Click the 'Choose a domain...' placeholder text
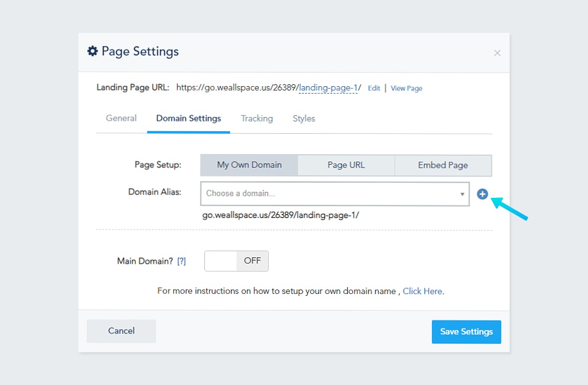The height and width of the screenshot is (385, 588). pos(241,193)
